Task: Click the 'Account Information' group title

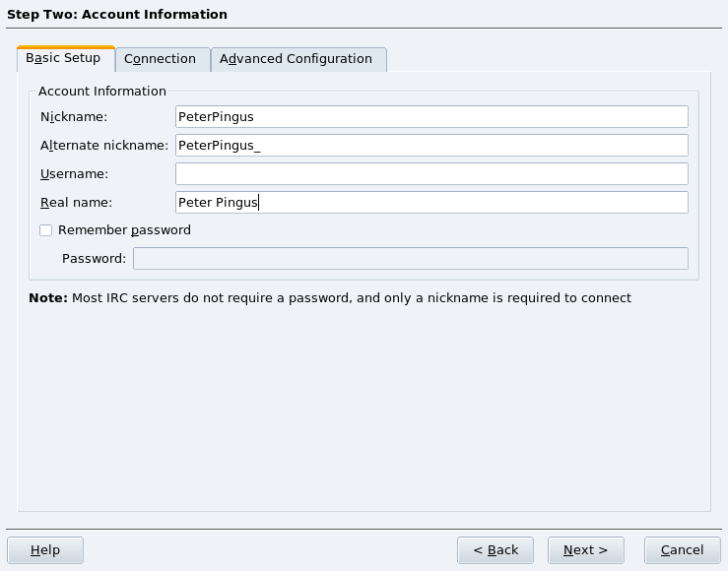Action: [x=102, y=91]
